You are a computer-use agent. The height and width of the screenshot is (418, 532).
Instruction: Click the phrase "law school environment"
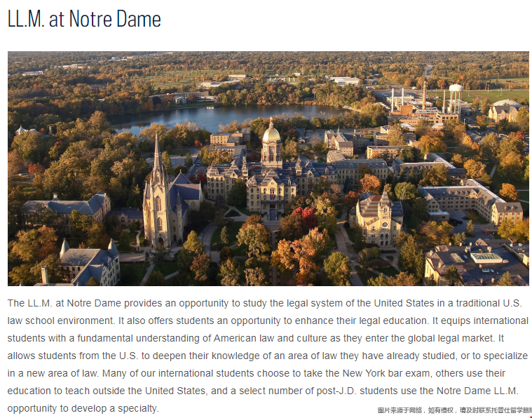[61, 321]
